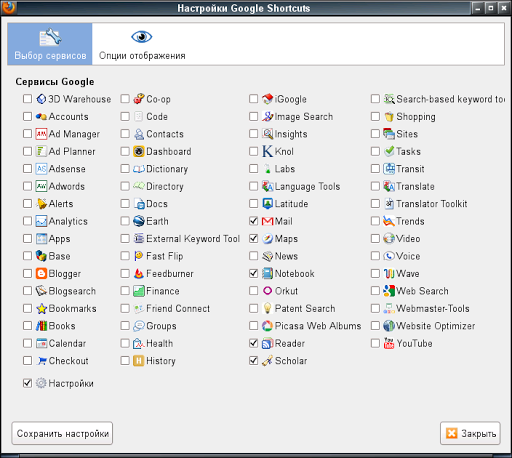Click the Webmaster-Tools label
The height and width of the screenshot is (458, 512).
point(433,308)
